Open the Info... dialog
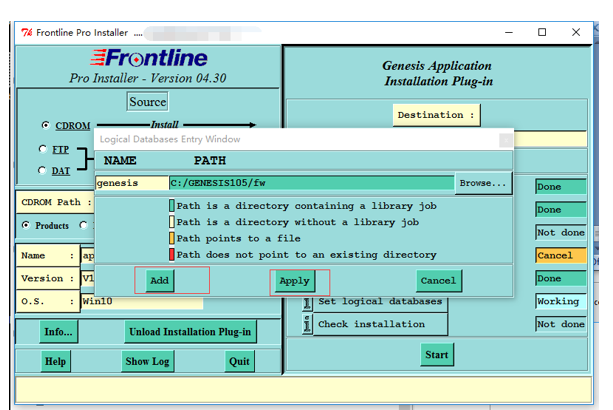This screenshot has width=613, height=410. click(x=58, y=332)
